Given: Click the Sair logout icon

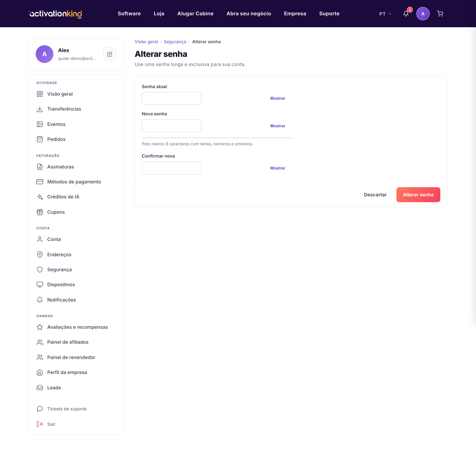Looking at the screenshot, I should click(40, 424).
